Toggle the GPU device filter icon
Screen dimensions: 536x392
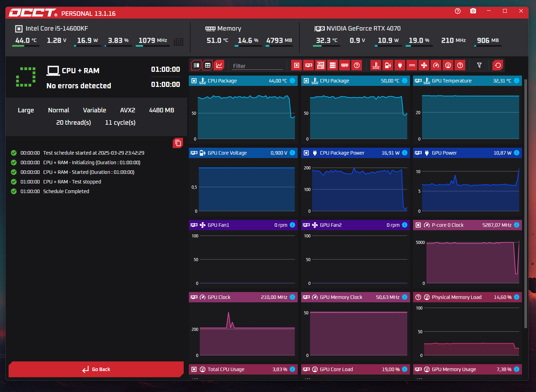click(309, 65)
